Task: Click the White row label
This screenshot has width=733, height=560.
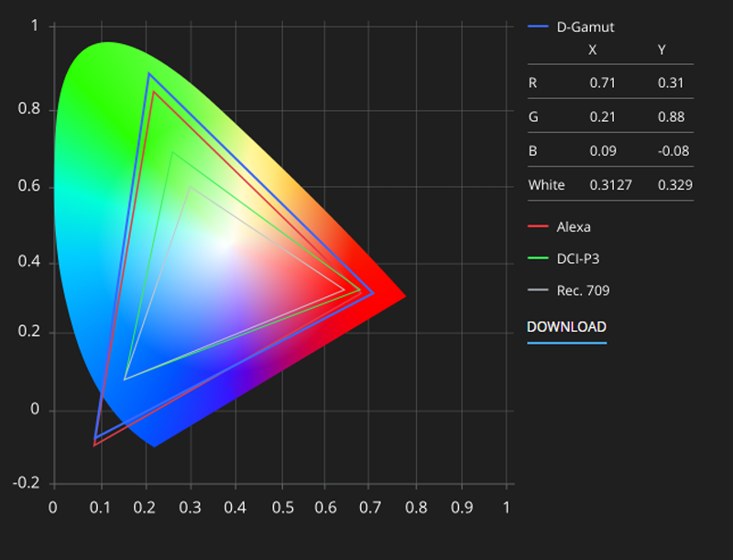Action: pyautogui.click(x=546, y=185)
